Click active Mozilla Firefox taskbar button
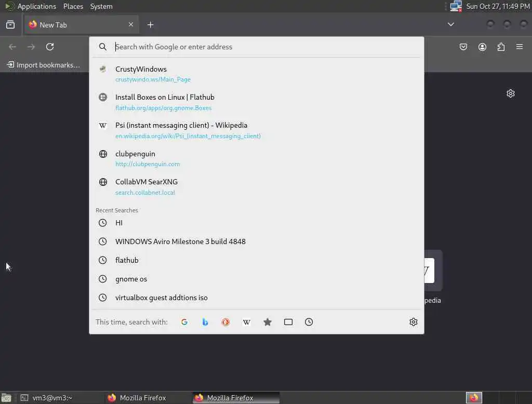532x404 pixels. click(236, 398)
